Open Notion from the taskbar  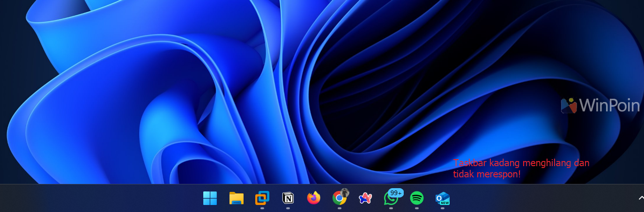[x=288, y=198]
